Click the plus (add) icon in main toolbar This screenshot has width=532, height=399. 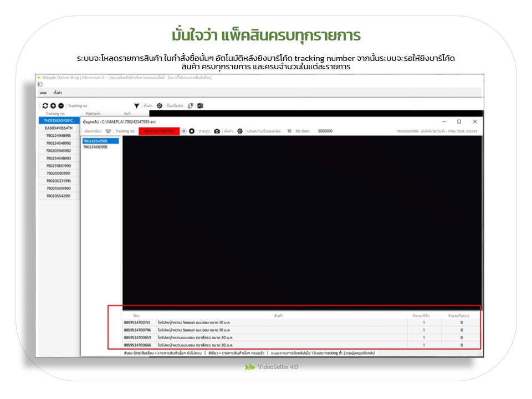point(53,105)
